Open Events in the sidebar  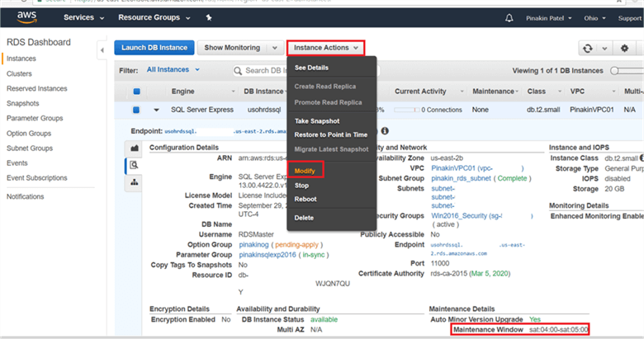click(x=17, y=163)
